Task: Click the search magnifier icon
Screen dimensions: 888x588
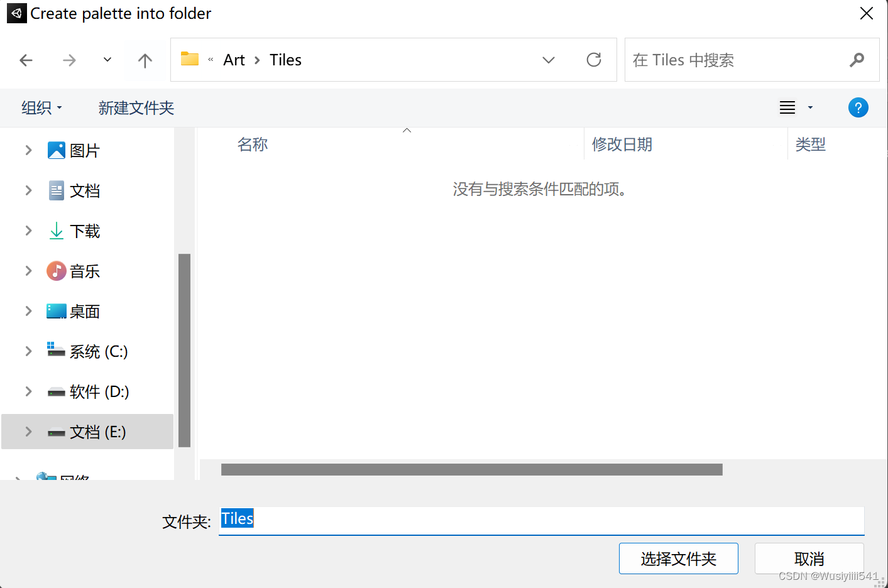Action: pos(857,60)
